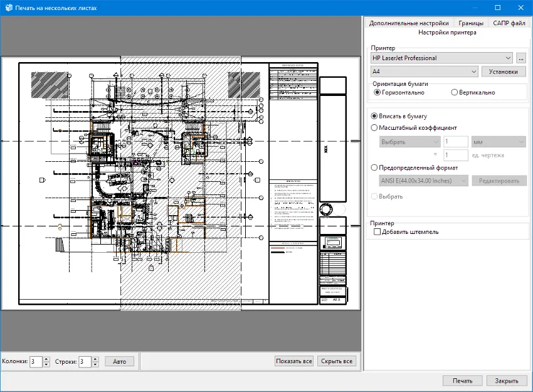Image resolution: width=533 pixels, height=392 pixels.
Task: Click the printer browse button with ellipsis
Action: coord(520,58)
